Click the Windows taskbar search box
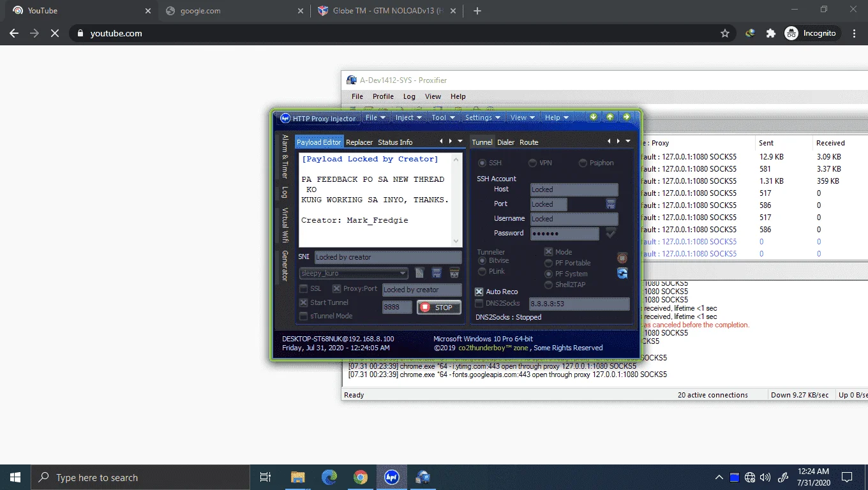This screenshot has height=490, width=868. [140, 477]
